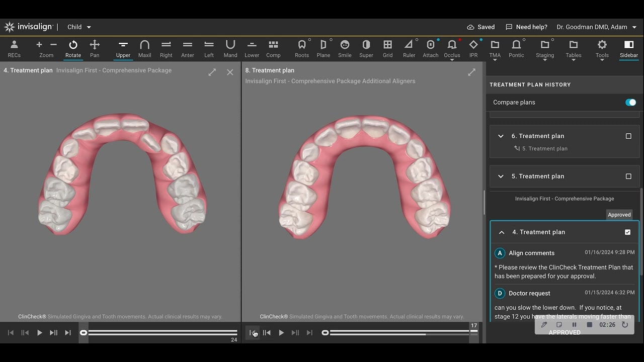This screenshot has width=644, height=362.
Task: Click the Invisalign logo
Action: click(29, 27)
